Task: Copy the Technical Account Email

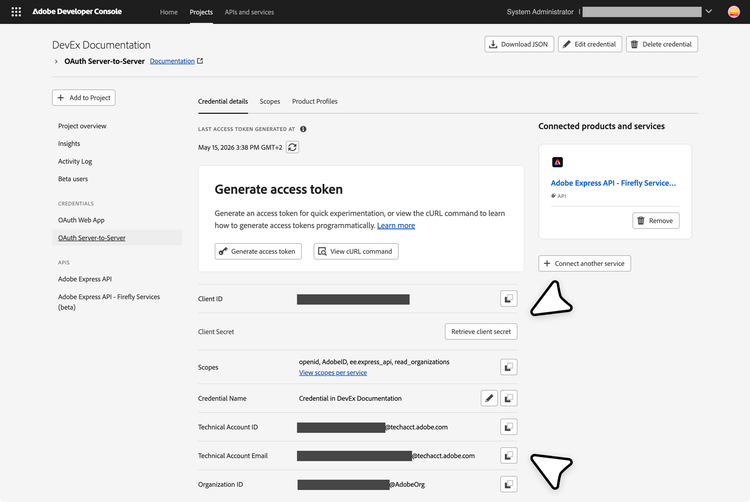Action: tap(508, 456)
